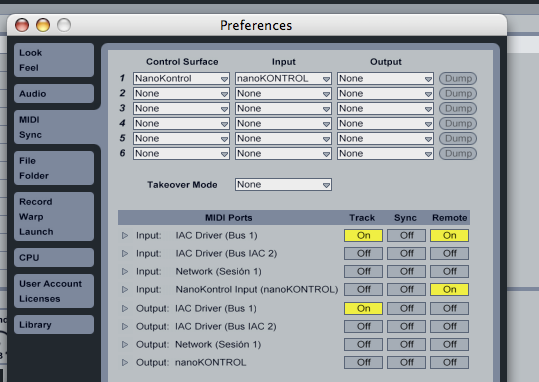Enable Remote for Output nanoKONTROL
The image size is (539, 382).
[x=449, y=362]
